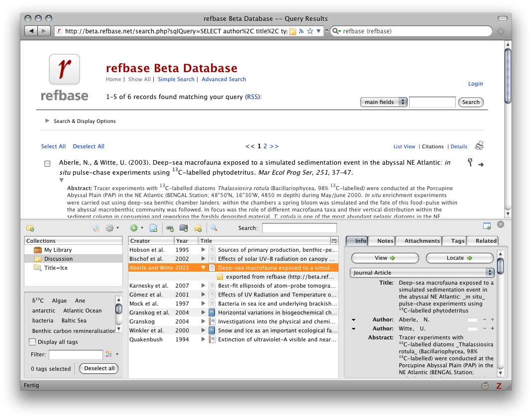The width and height of the screenshot is (532, 418).
Task: Switch to the Attachments tab
Action: [422, 241]
